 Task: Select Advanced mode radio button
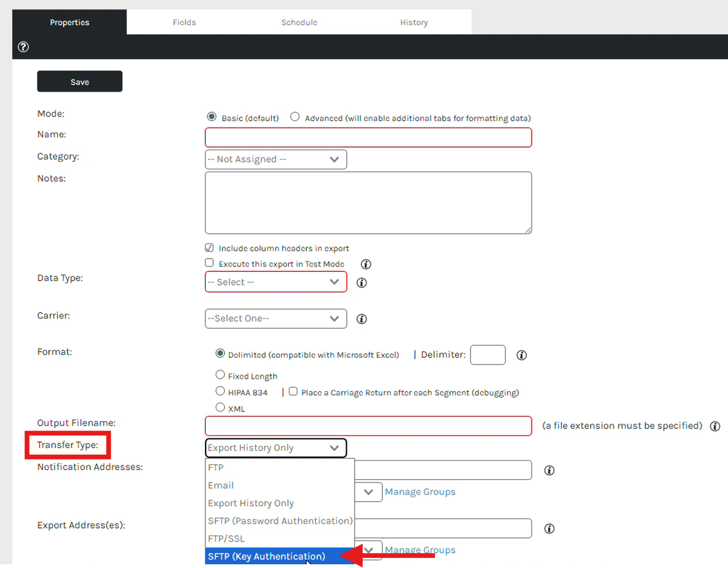coord(295,116)
